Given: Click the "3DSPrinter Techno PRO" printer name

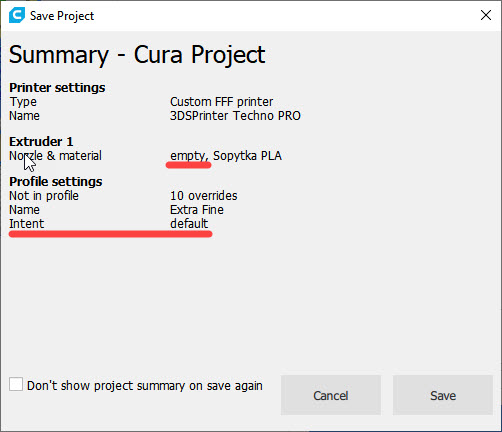Looking at the screenshot, I should click(x=235, y=116).
